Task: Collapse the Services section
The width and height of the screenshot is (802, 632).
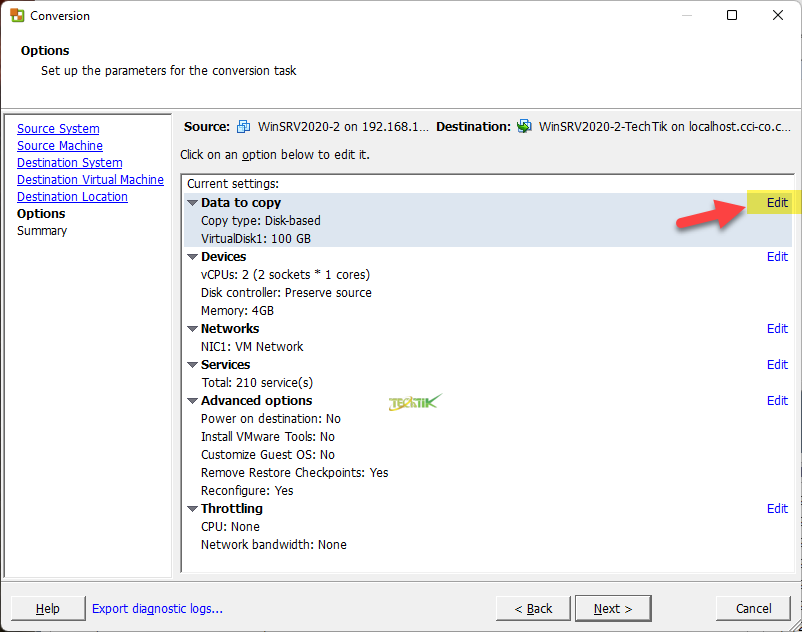Action: [192, 365]
